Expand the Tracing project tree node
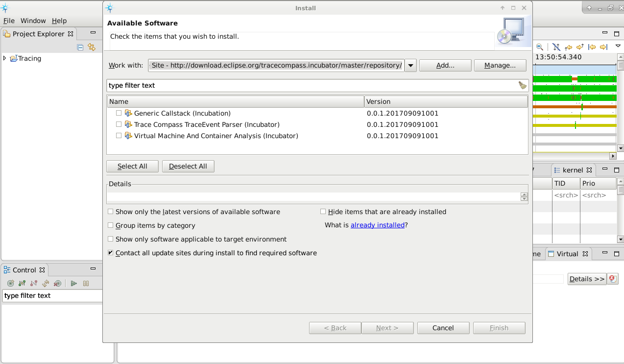Viewport: 624px width, 364px height. click(5, 58)
